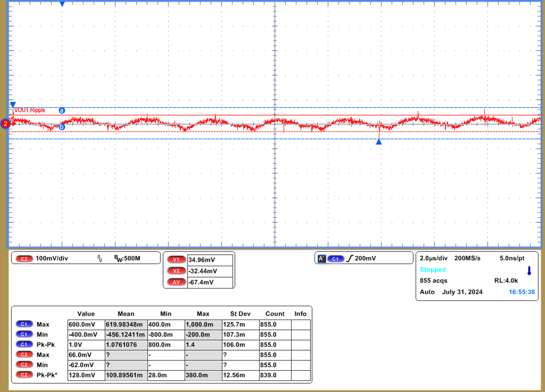Click the blue C1 trigger source badge
545x392 pixels.
tap(335, 259)
